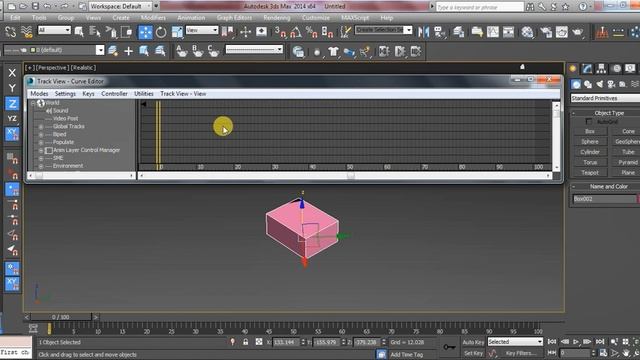Click the Set Keys key icon

pyautogui.click(x=449, y=347)
